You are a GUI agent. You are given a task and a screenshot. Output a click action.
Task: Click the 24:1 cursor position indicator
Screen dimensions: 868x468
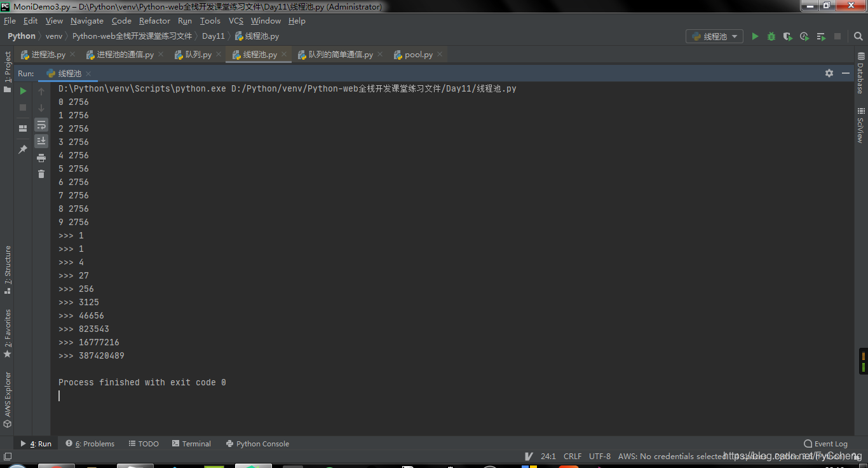click(548, 457)
